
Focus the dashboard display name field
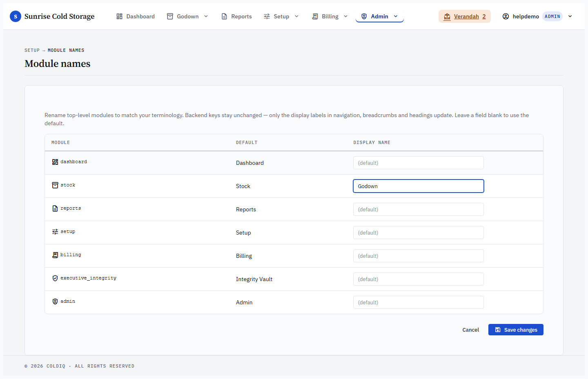(x=419, y=163)
